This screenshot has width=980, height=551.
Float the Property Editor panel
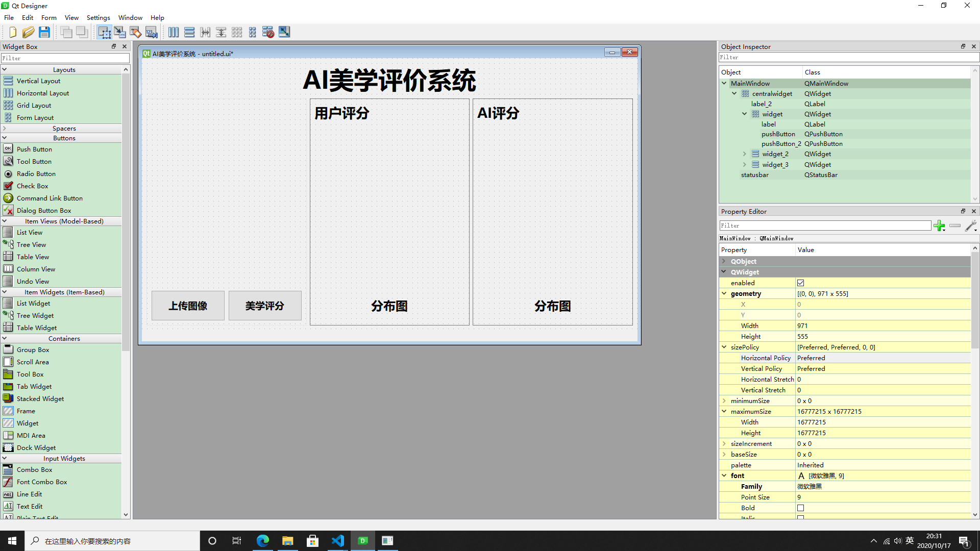pyautogui.click(x=963, y=211)
